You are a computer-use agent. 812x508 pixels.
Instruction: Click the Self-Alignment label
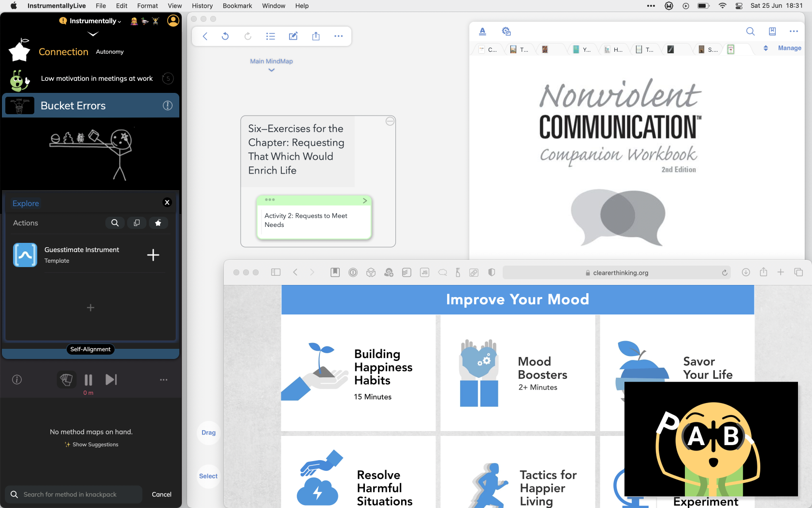90,349
